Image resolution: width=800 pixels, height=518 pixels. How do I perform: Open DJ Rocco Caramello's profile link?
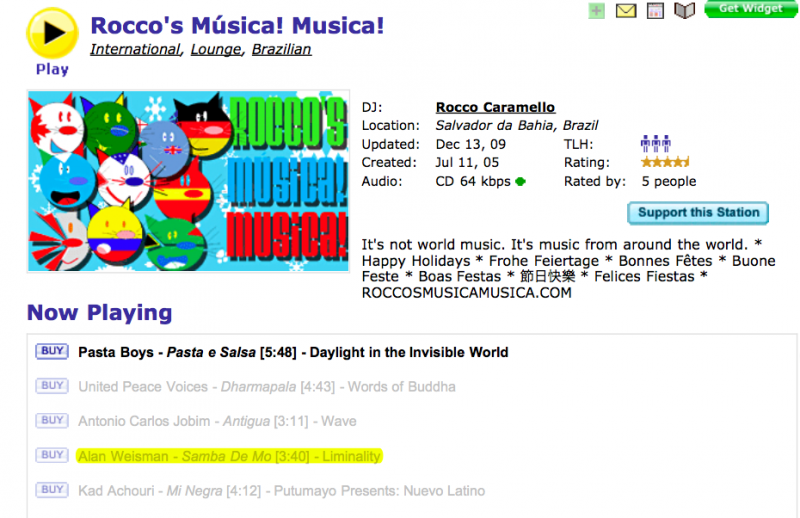[495, 107]
